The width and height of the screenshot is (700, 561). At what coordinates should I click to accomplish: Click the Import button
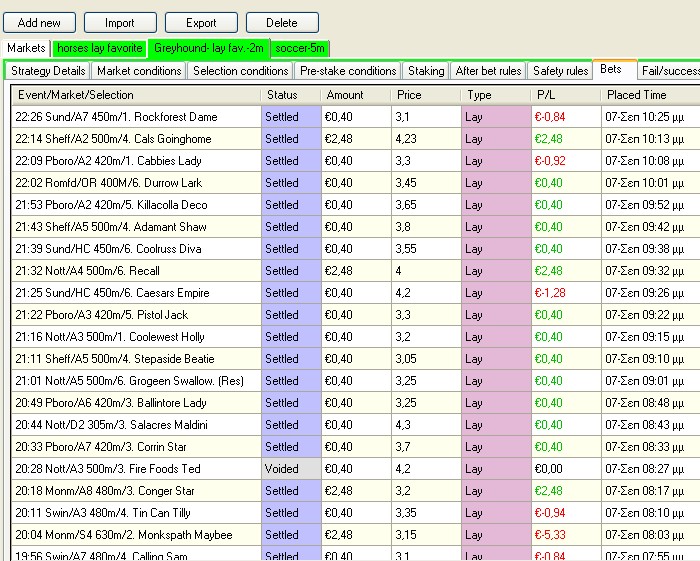[120, 23]
